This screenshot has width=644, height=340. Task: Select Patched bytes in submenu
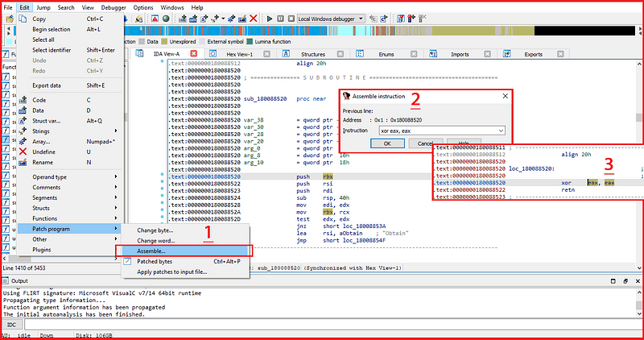pyautogui.click(x=185, y=262)
